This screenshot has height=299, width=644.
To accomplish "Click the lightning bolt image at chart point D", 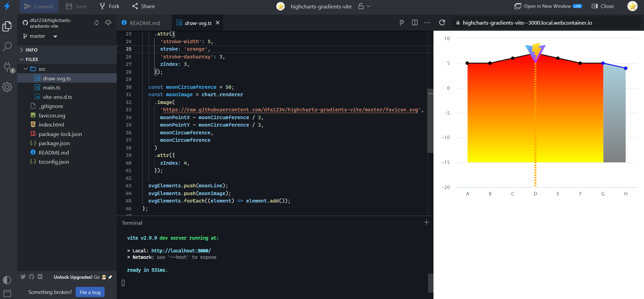I will 535,52.
